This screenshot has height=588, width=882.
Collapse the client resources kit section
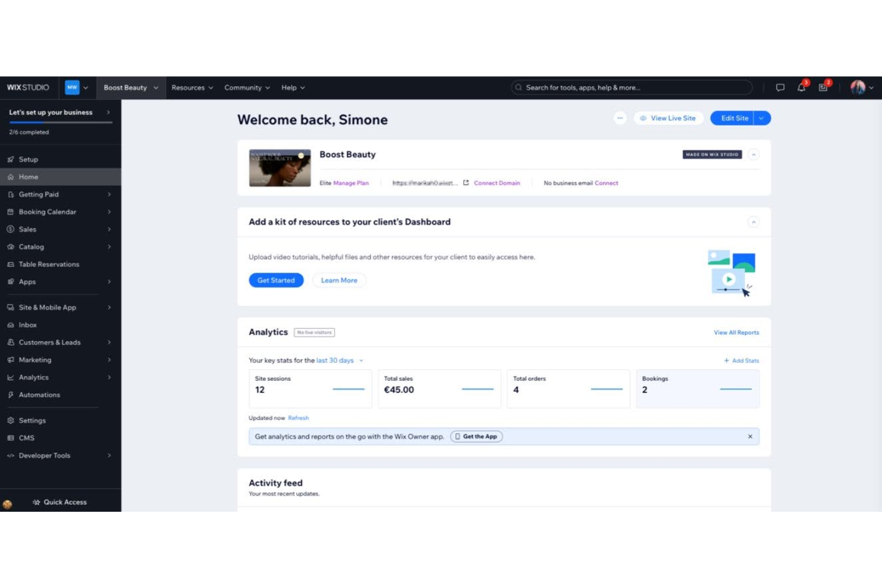(753, 222)
